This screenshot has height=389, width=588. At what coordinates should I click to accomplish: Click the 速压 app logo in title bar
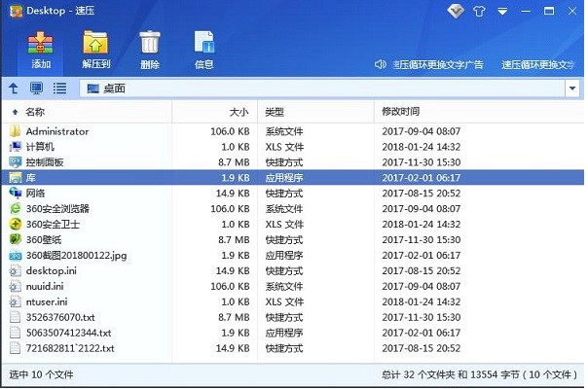pyautogui.click(x=16, y=11)
